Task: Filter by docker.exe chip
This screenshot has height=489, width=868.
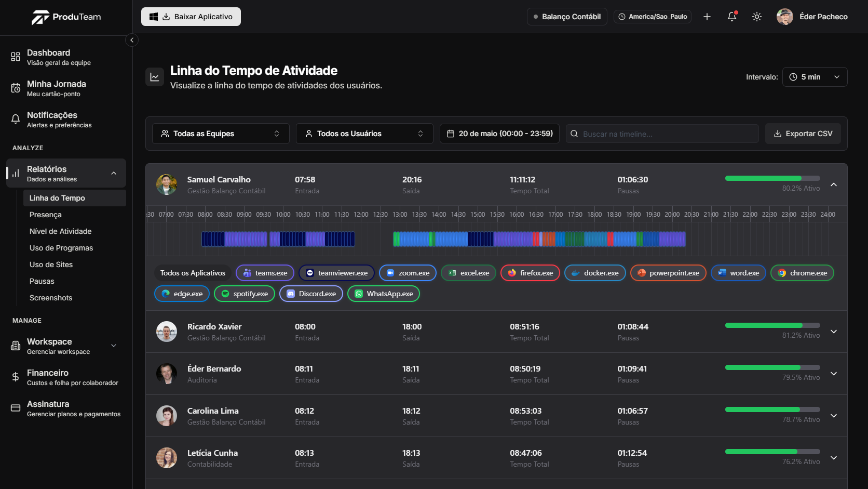Action: point(595,273)
